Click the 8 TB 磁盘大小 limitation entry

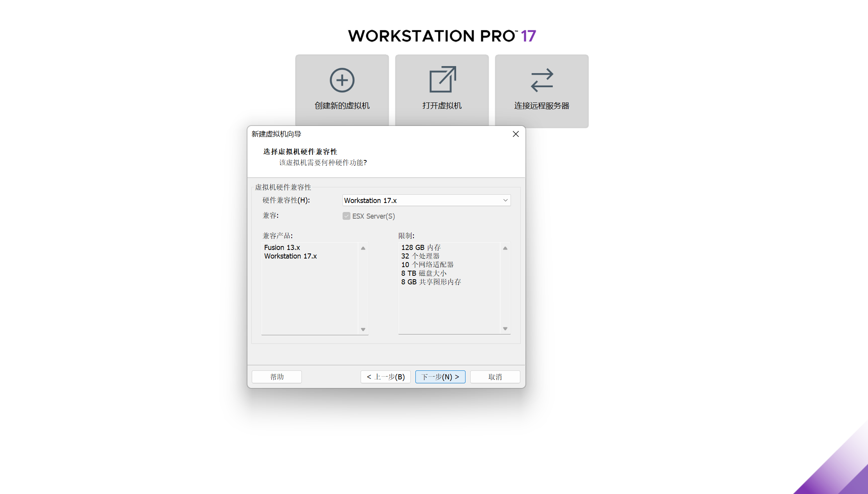(424, 273)
